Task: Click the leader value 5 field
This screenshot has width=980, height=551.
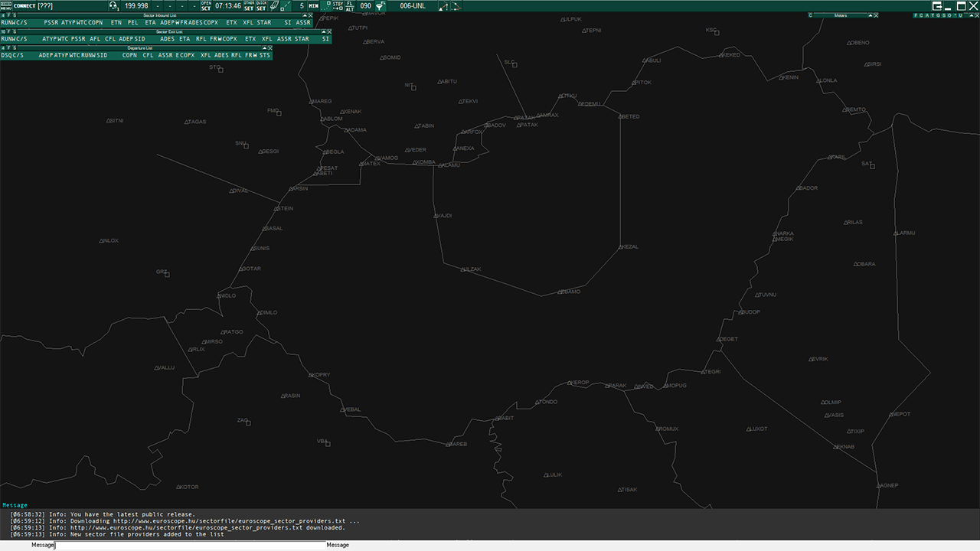Action: pyautogui.click(x=302, y=6)
